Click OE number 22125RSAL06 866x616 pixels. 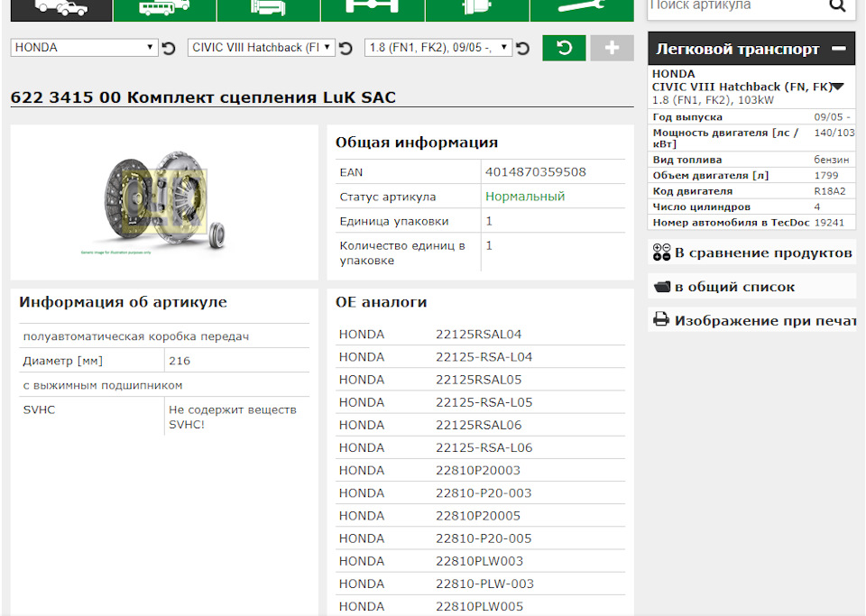point(478,425)
